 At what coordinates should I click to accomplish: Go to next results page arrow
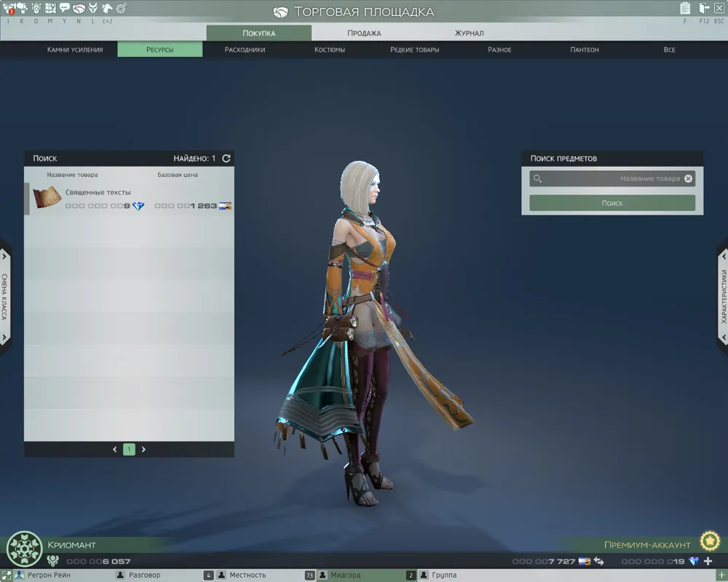tap(143, 450)
